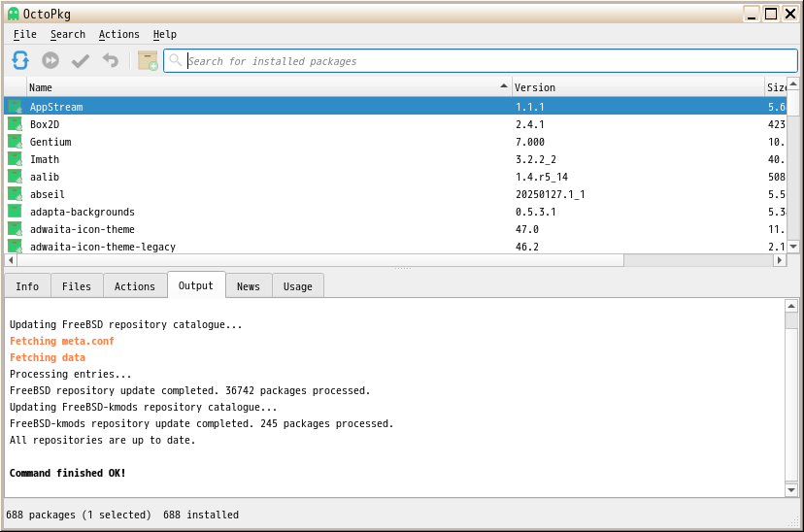Screen dimensions: 804x532
Task: Click the horizontal scrollbar left arrow
Action: [x=11, y=260]
